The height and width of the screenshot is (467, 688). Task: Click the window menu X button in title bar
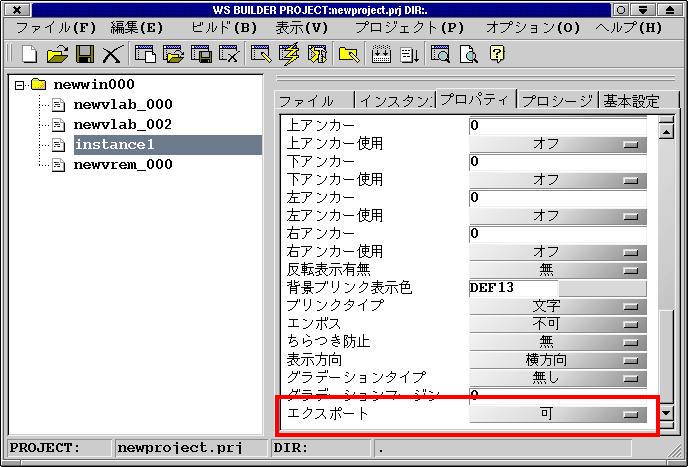pos(16,10)
